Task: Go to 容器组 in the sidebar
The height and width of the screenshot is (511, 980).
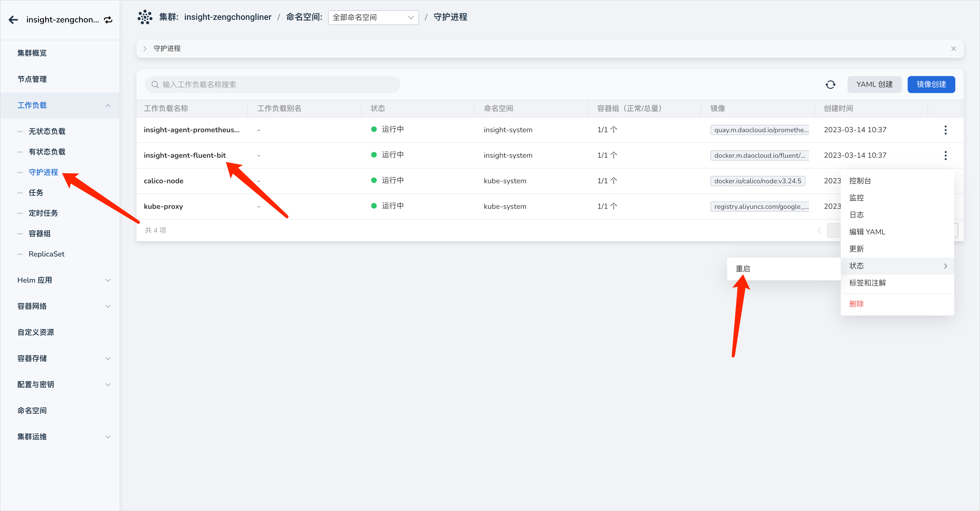Action: (39, 234)
